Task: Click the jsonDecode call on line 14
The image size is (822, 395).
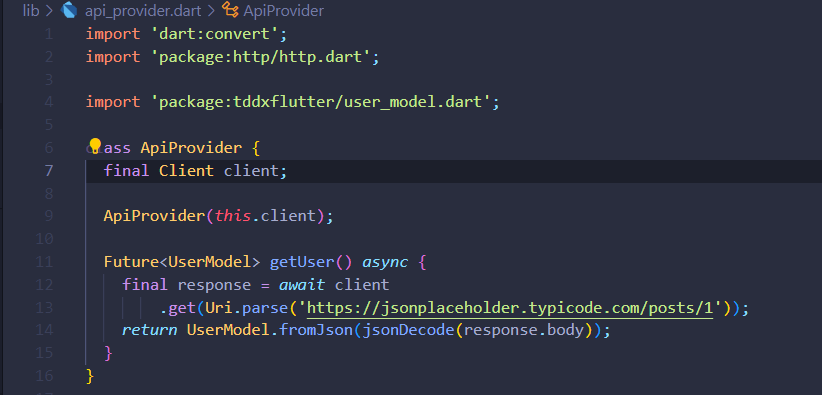Action: pos(407,330)
